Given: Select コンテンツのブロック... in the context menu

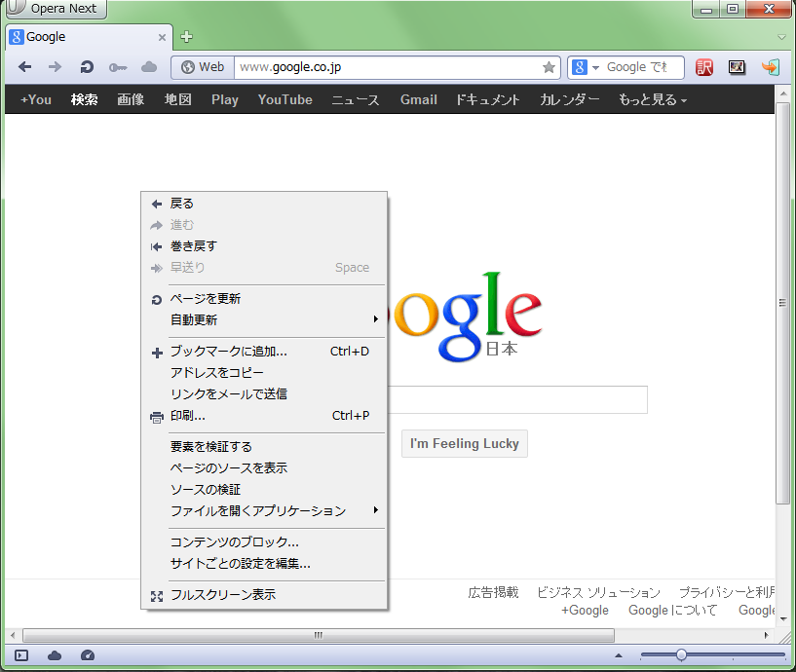Looking at the screenshot, I should (264, 542).
